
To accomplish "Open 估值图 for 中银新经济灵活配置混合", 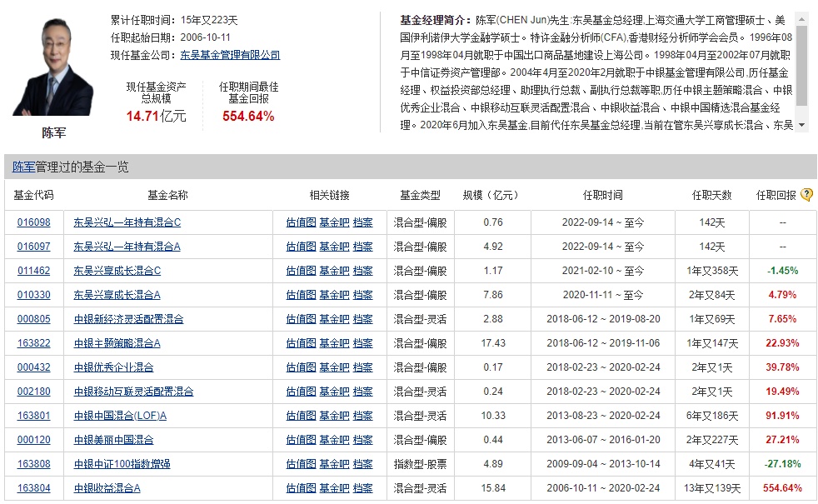I will point(301,319).
